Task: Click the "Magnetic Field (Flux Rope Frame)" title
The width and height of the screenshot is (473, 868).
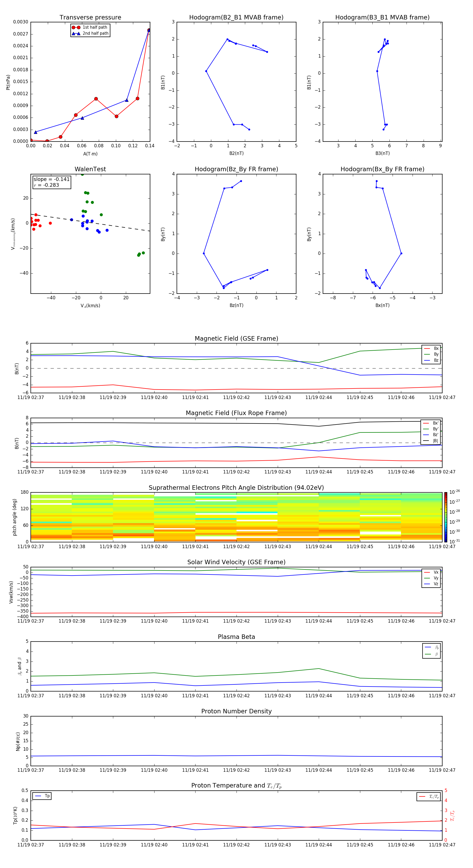Action: 236,413
